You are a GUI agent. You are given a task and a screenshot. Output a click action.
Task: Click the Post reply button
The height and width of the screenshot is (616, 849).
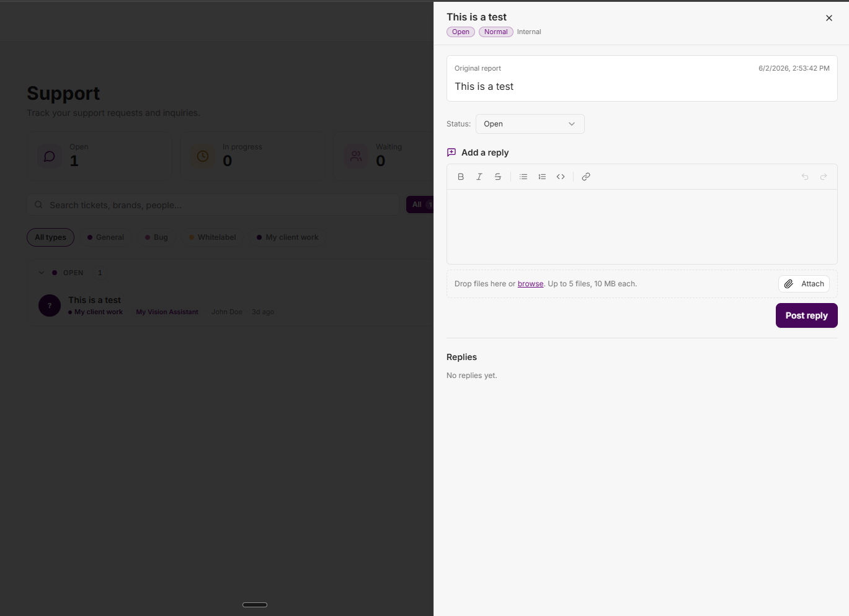tap(807, 315)
